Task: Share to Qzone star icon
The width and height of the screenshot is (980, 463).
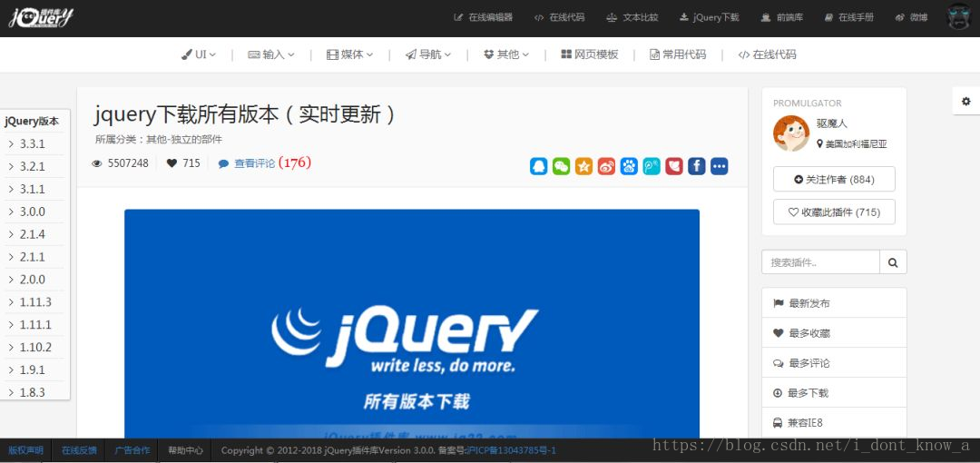Action: pyautogui.click(x=583, y=166)
